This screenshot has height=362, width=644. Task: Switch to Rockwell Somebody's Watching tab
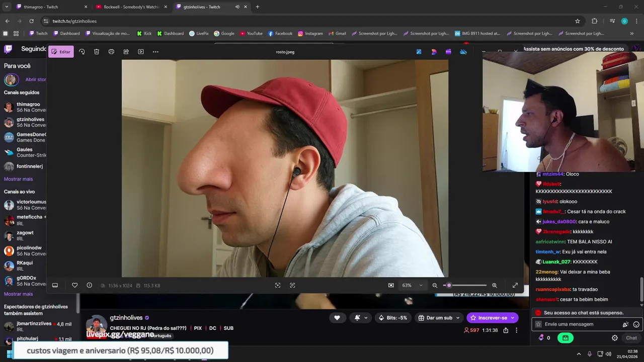click(x=131, y=7)
